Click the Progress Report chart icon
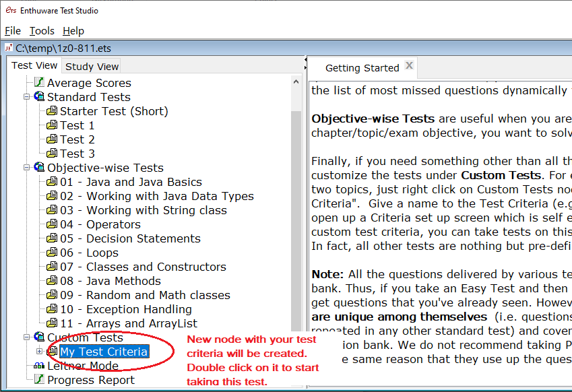This screenshot has height=392, width=572. coord(39,380)
